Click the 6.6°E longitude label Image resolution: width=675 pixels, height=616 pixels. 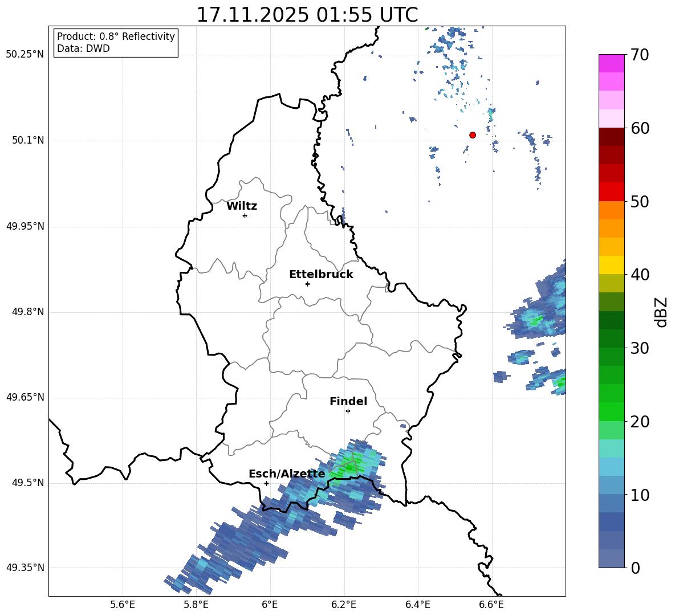pos(491,605)
